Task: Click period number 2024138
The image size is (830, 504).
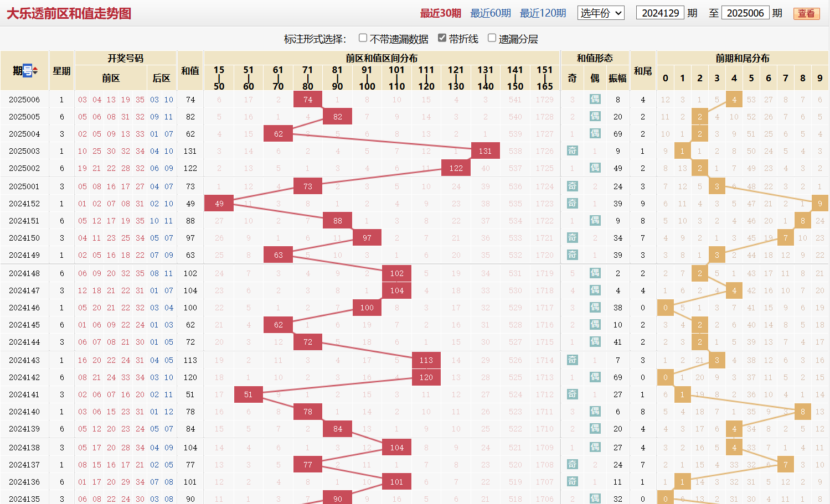Action: click(x=24, y=448)
